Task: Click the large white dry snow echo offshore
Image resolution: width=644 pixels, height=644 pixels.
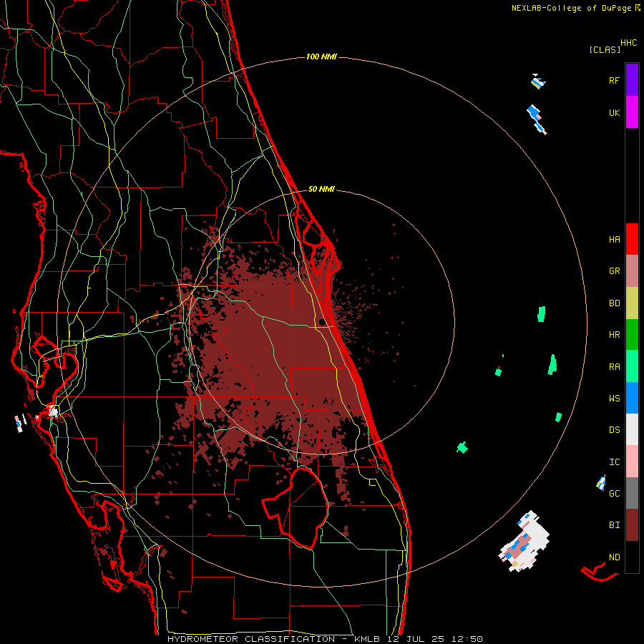Action: [525, 541]
